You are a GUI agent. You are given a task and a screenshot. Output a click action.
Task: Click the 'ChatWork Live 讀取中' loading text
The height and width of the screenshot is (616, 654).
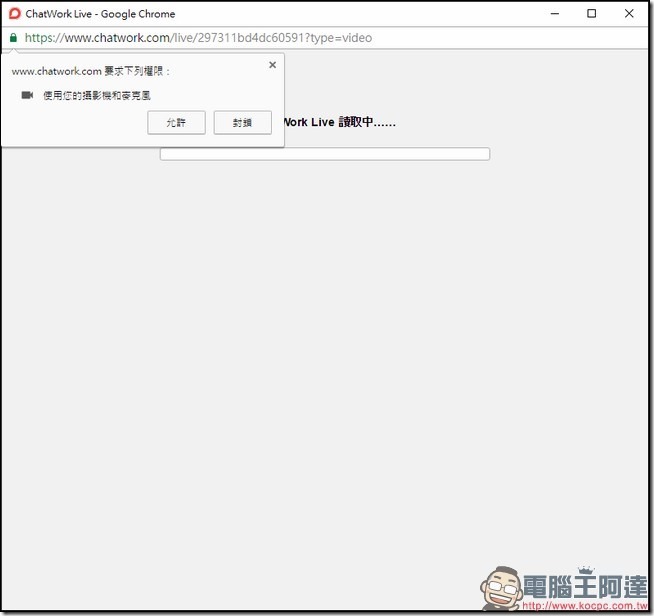pos(340,122)
